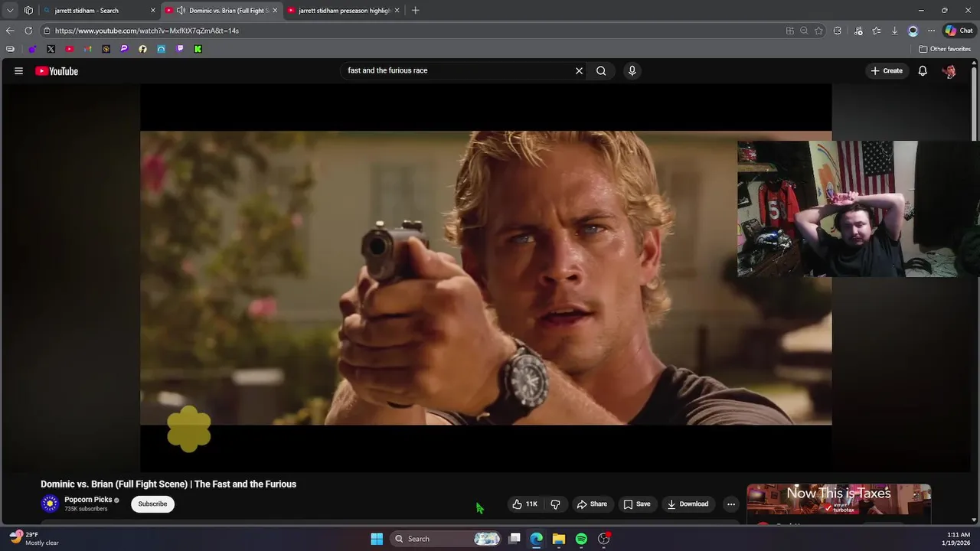Open a new browser tab
Viewport: 980px width, 551px height.
pos(415,11)
